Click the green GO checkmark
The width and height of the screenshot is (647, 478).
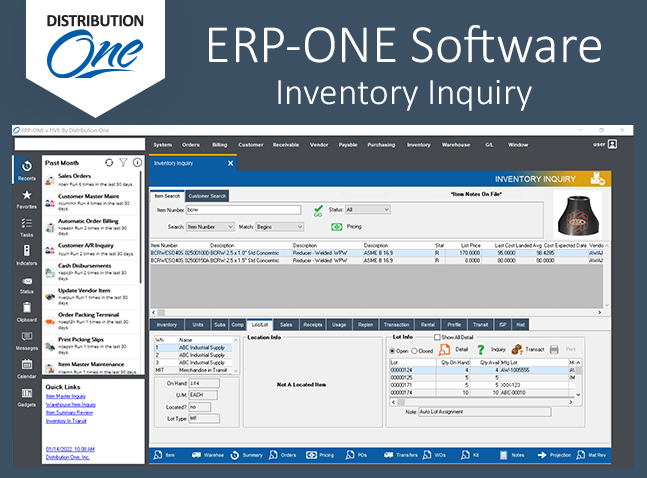click(x=318, y=211)
